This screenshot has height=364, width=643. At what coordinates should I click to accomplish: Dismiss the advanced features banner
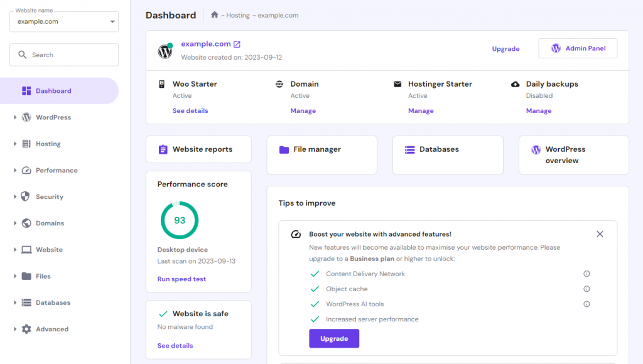[x=600, y=233]
